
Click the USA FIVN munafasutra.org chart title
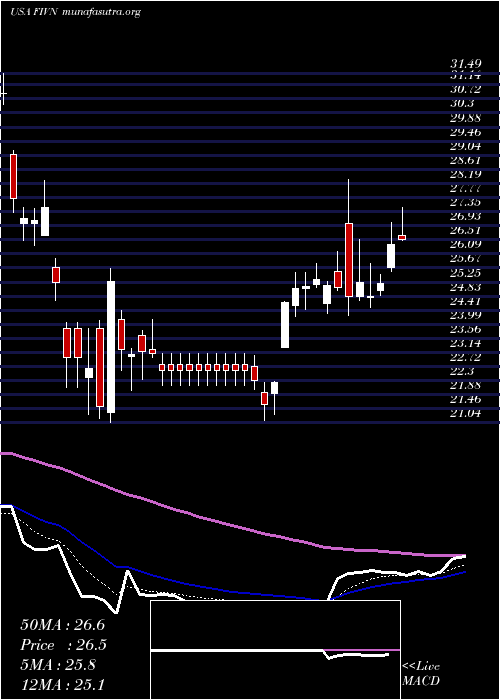point(75,12)
